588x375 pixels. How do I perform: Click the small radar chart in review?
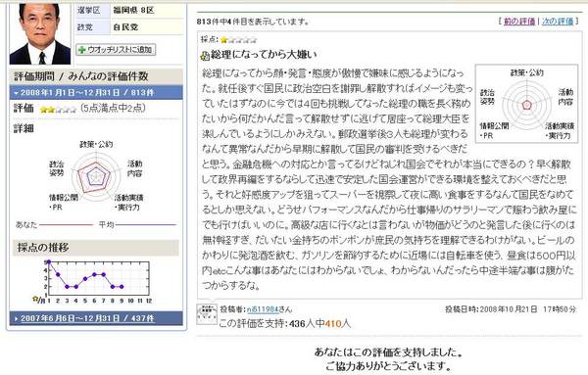pos(527,105)
